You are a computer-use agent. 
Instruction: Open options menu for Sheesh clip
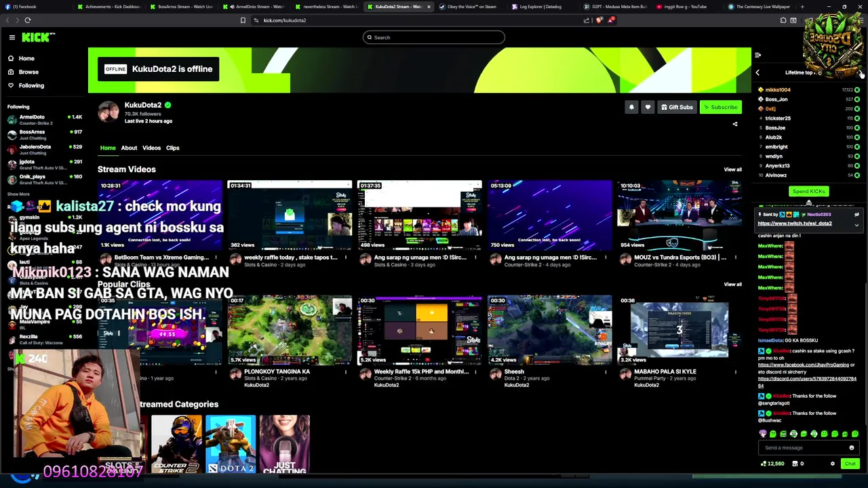[x=606, y=371]
